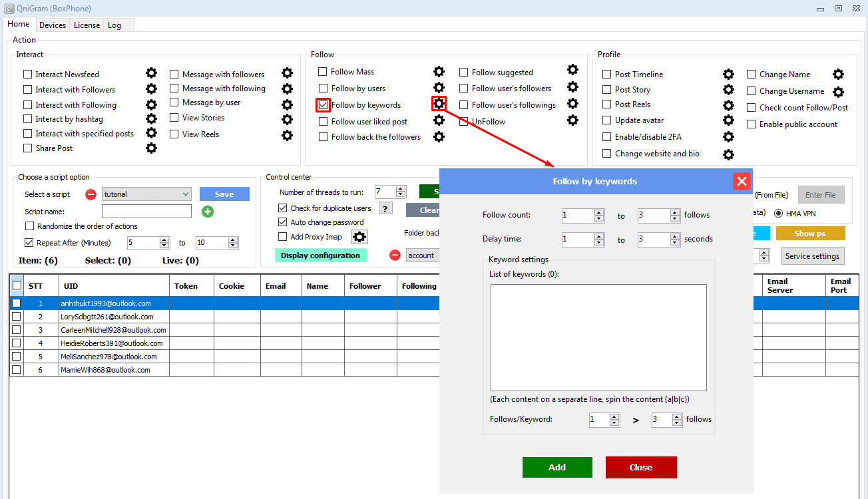
Task: Click inside the List of keywords text area
Action: [598, 337]
